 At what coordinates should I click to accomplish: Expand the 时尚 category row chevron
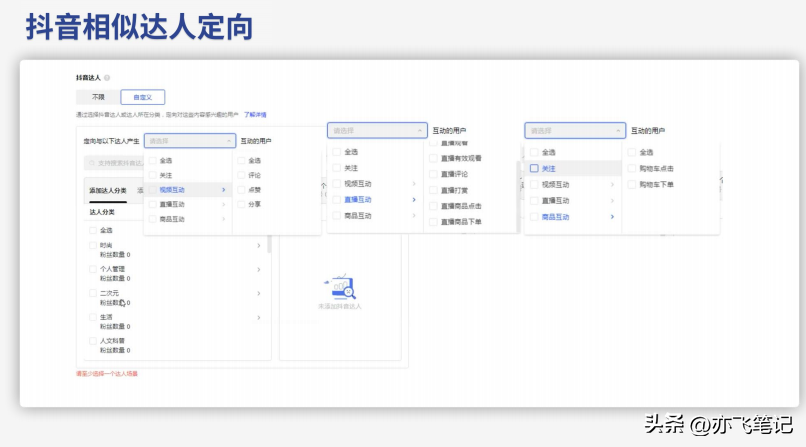pos(259,246)
